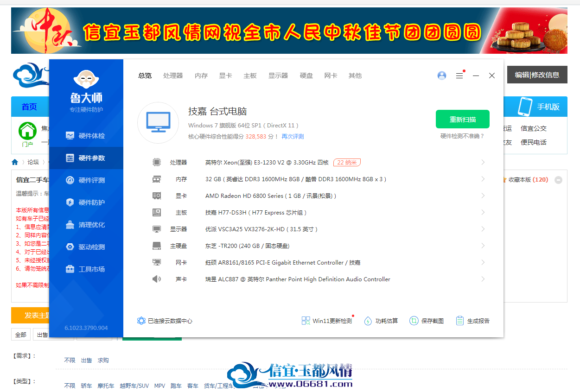The width and height of the screenshot is (580, 392).
Task: Open the hamburger menu icon in Ludashi
Action: coord(459,76)
